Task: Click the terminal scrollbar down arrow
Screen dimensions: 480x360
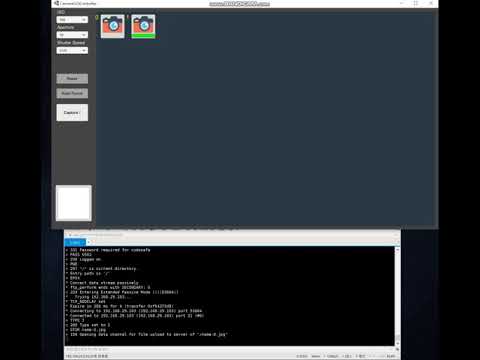Action: (397, 344)
